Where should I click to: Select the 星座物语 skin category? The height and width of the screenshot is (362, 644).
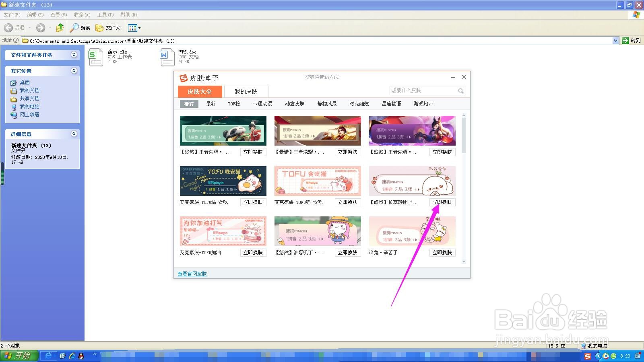pyautogui.click(x=391, y=104)
